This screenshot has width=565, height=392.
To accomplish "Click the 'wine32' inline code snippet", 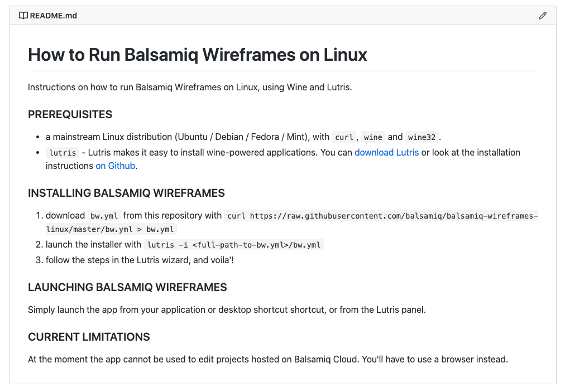I will pos(422,137).
